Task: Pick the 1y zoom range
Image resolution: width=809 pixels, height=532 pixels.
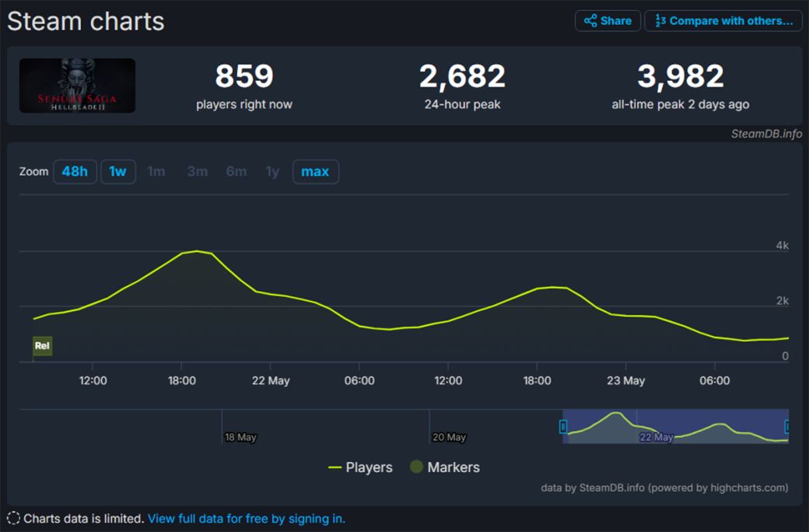Action: pos(272,172)
